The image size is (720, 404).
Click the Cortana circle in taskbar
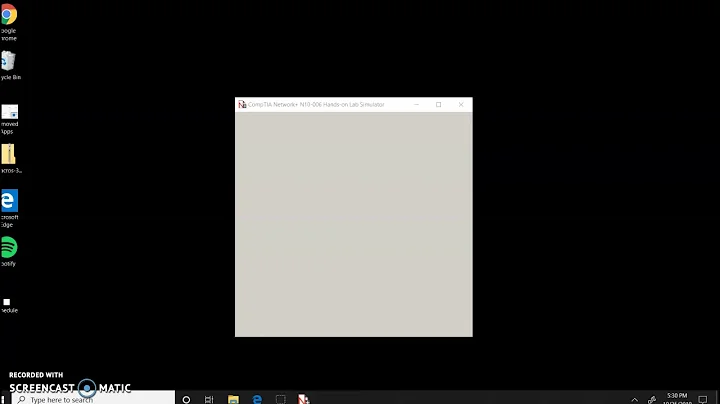coord(186,399)
